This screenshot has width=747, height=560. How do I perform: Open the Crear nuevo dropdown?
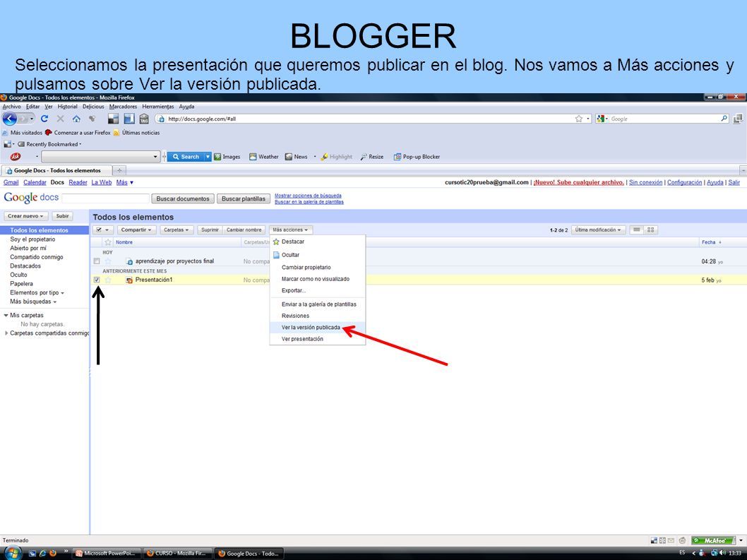(25, 216)
